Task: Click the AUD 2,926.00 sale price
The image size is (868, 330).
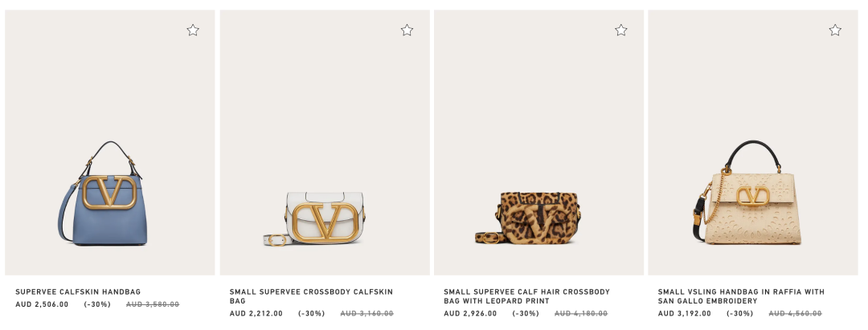Action: point(470,314)
